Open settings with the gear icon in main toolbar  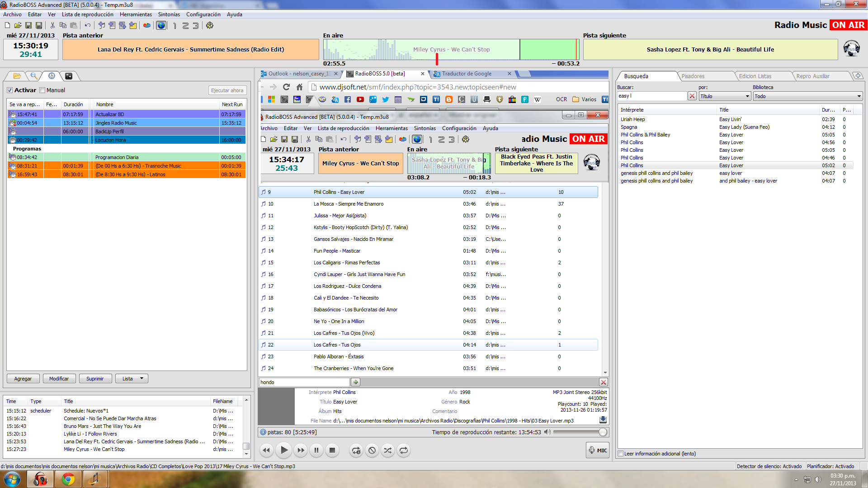(x=210, y=26)
